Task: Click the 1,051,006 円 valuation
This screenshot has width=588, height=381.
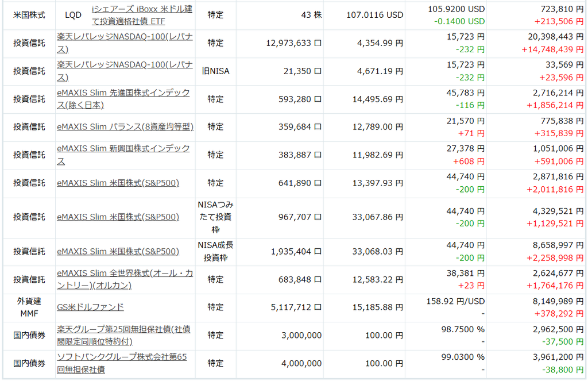Action: click(x=558, y=149)
